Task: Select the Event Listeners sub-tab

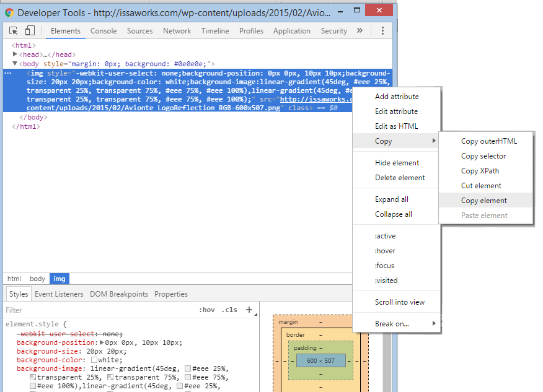Action: click(59, 294)
